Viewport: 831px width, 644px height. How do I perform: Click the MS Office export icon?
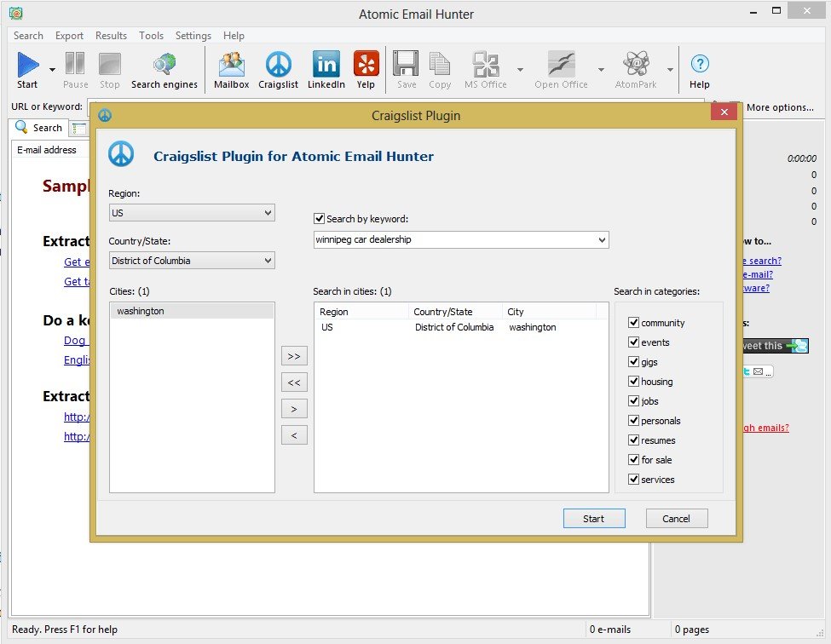click(486, 64)
